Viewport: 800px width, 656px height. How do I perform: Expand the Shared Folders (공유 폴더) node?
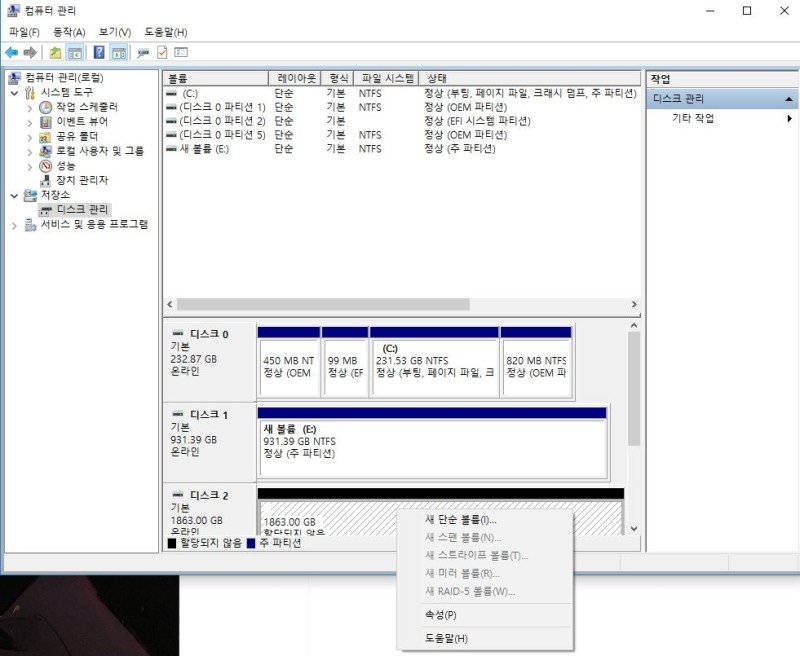29,136
